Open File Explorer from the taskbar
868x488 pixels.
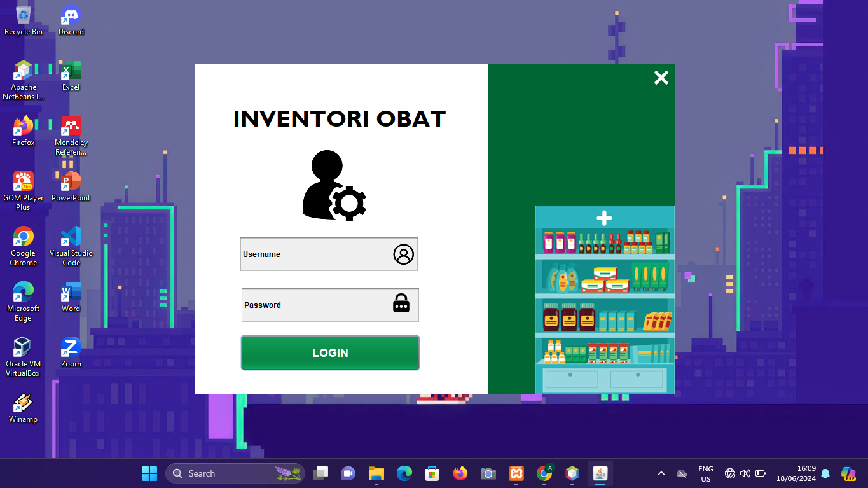pos(376,473)
